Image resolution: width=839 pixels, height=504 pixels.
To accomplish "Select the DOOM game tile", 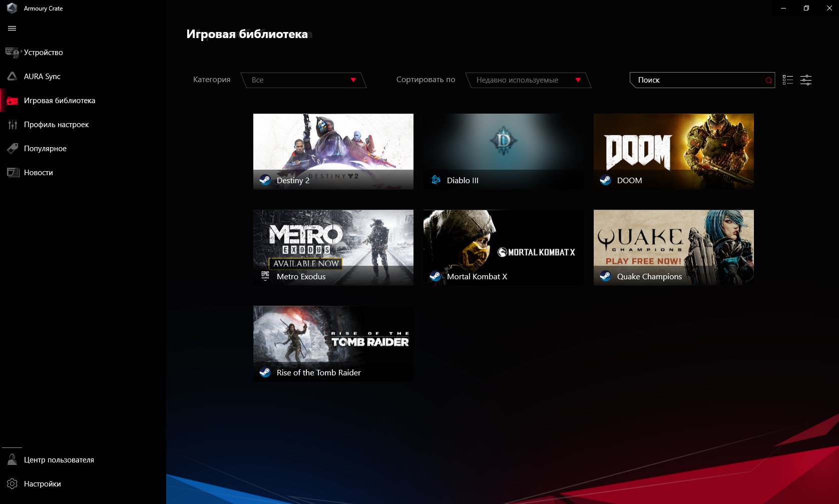I will pos(674,152).
